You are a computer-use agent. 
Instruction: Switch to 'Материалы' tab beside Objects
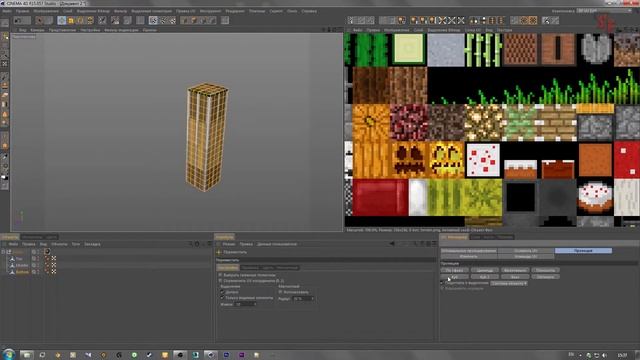coord(32,237)
